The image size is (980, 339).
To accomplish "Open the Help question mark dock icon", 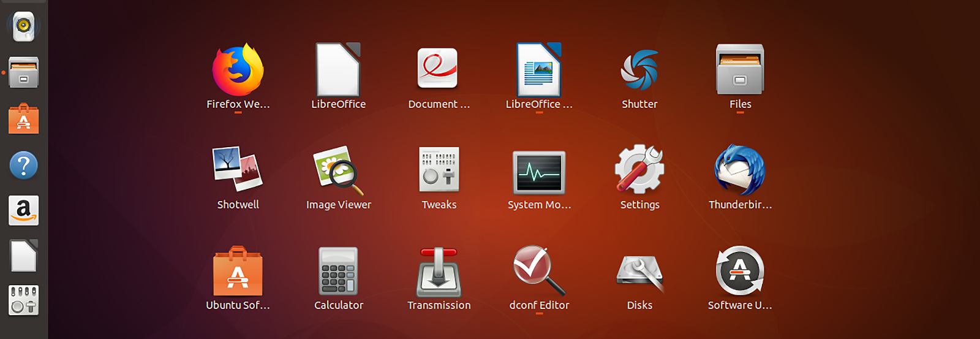I will pos(24,166).
